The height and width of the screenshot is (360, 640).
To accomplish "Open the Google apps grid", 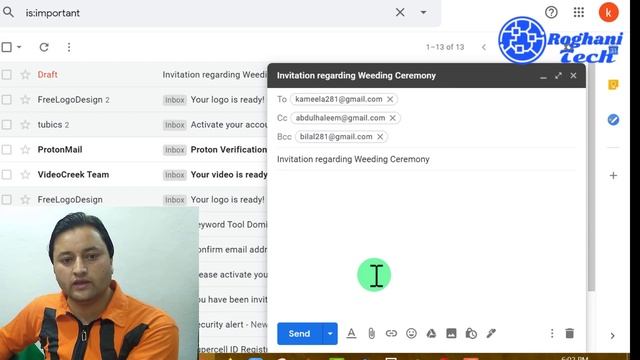I will click(x=579, y=12).
